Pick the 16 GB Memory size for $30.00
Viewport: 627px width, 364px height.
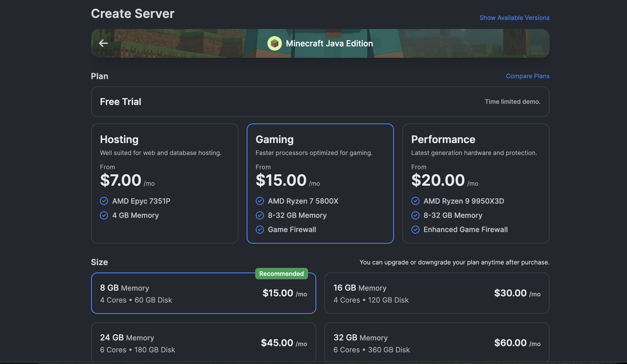[437, 293]
